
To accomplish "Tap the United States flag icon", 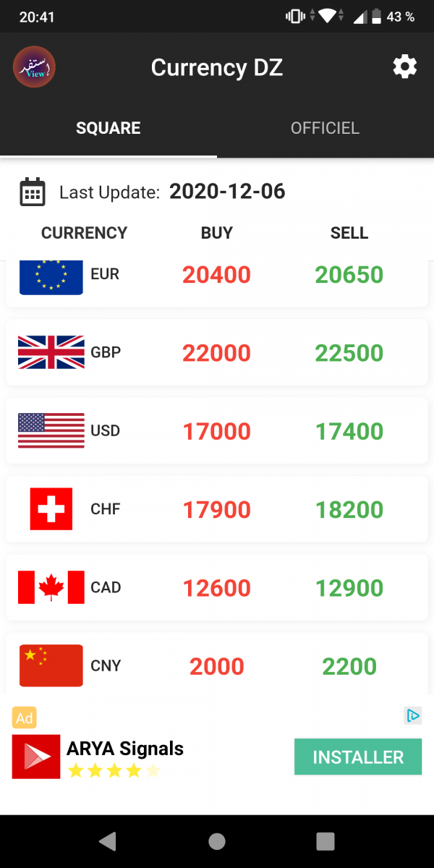I will (51, 430).
